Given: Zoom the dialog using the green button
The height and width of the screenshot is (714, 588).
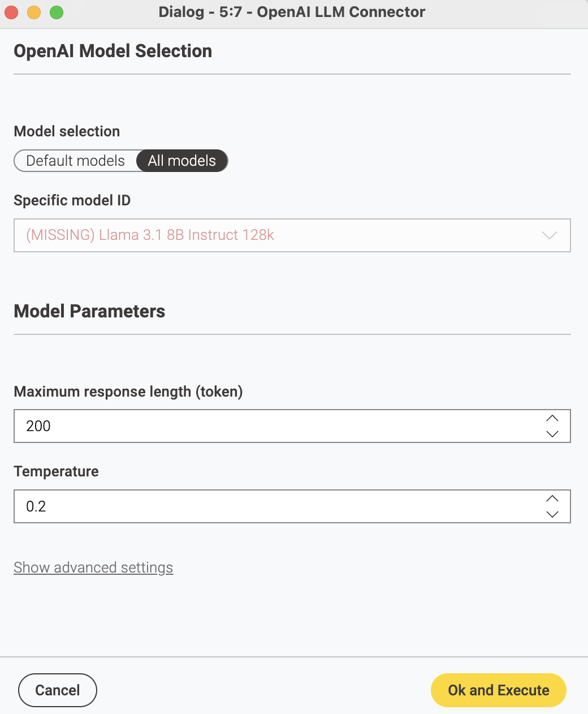Looking at the screenshot, I should (57, 12).
